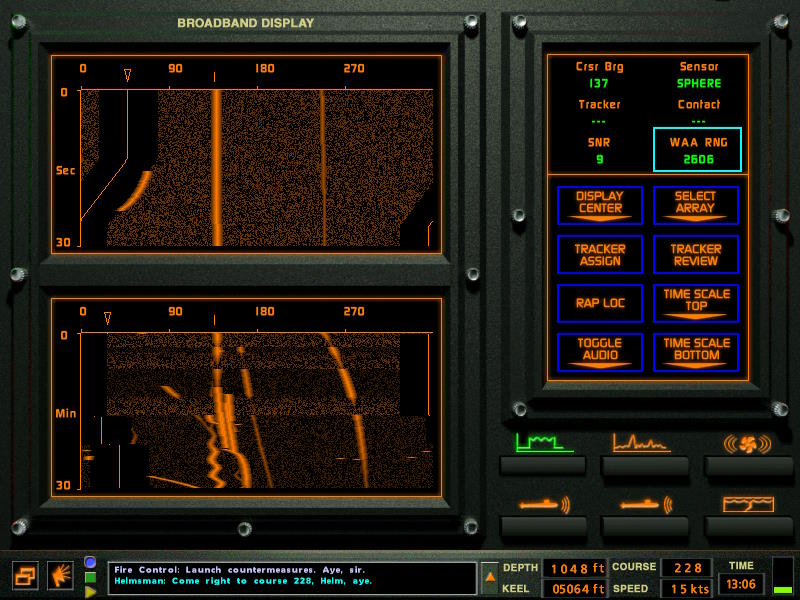Viewport: 800px width, 600px height.
Task: Click the bearing cursor marker on the Sec display
Action: pos(127,75)
